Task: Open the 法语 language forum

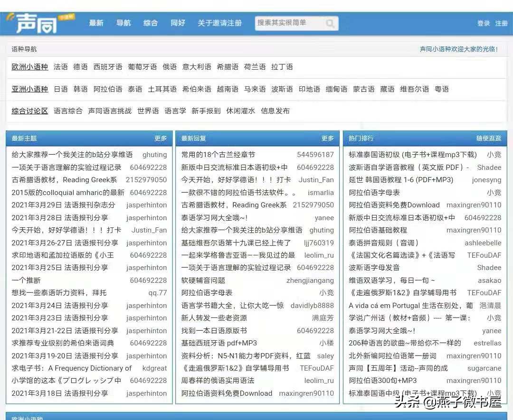Action: coord(61,67)
